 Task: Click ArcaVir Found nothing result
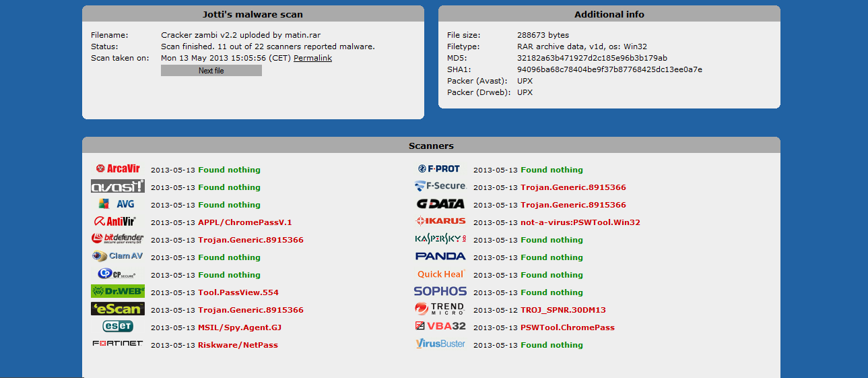tap(229, 170)
